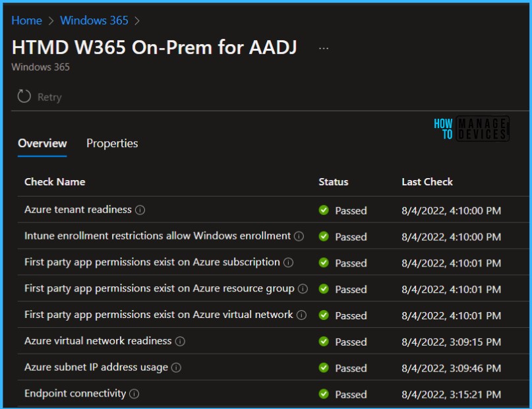Screen dimensions: 532x409
Task: Click green passed icon for subnet IP usage
Action: click(x=324, y=367)
